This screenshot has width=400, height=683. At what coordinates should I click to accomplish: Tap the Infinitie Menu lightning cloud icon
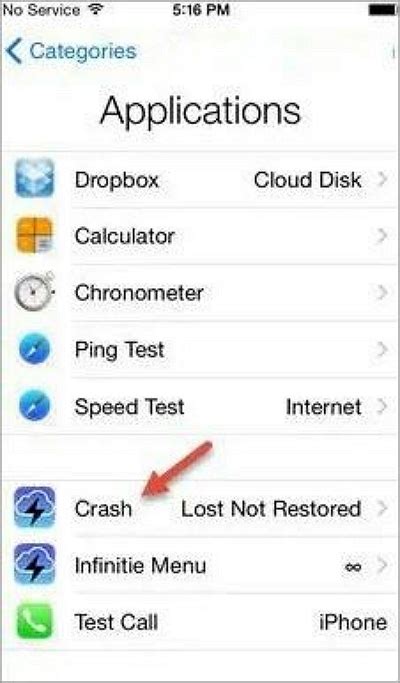(35, 565)
